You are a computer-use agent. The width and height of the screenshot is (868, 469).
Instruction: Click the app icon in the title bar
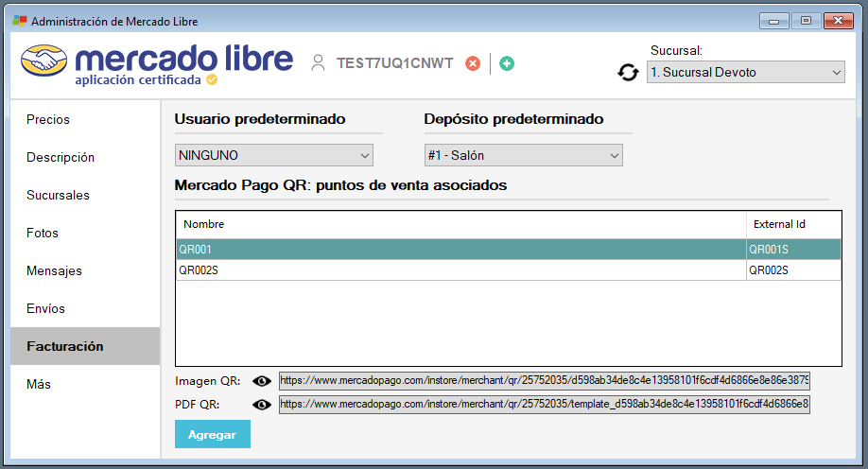point(20,21)
